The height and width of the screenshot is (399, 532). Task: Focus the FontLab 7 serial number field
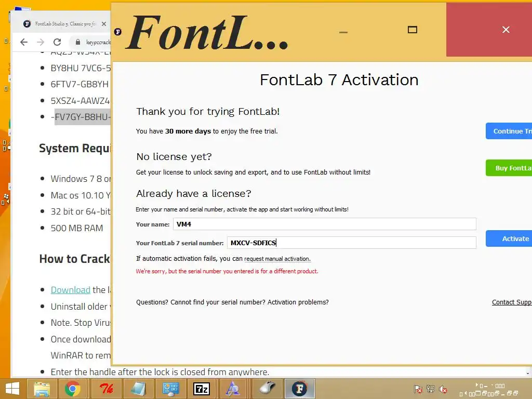(352, 243)
